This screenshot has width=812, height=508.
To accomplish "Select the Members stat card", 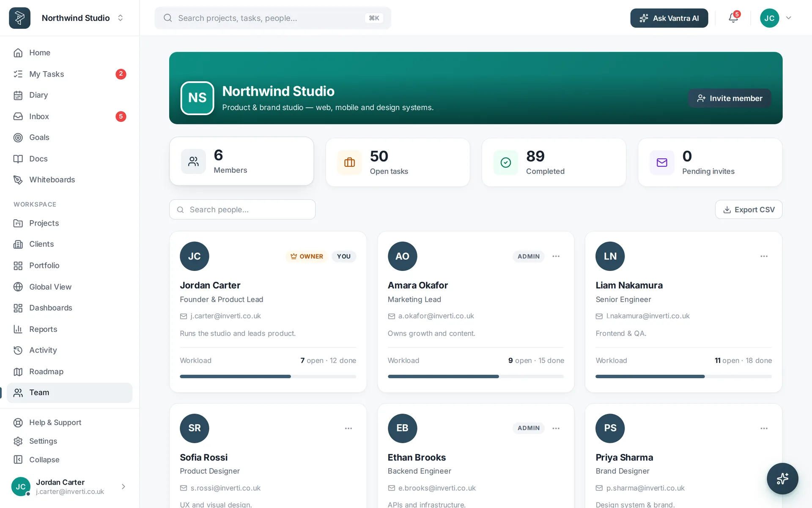I will (241, 161).
